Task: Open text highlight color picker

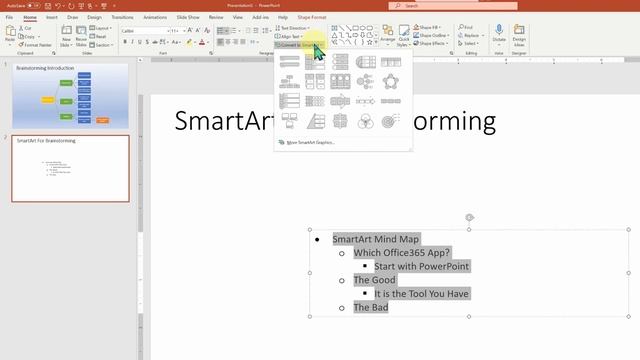Action: point(189,42)
